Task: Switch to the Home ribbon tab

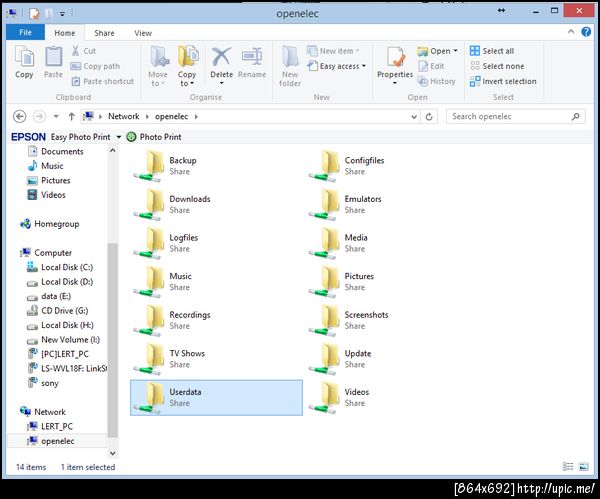Action: pyautogui.click(x=65, y=33)
